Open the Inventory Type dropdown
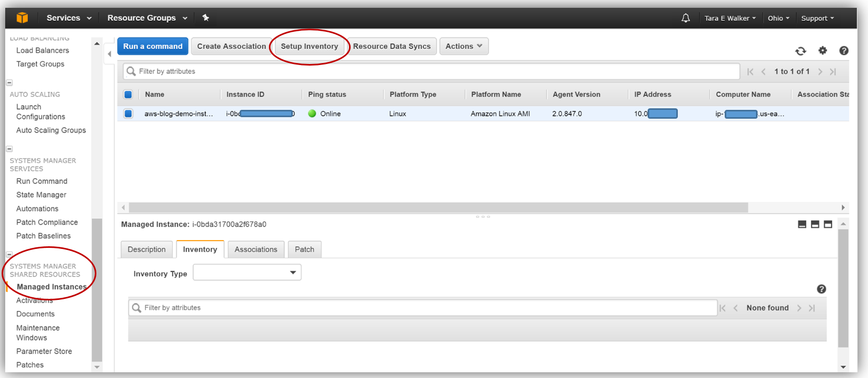The image size is (868, 378). 247,273
